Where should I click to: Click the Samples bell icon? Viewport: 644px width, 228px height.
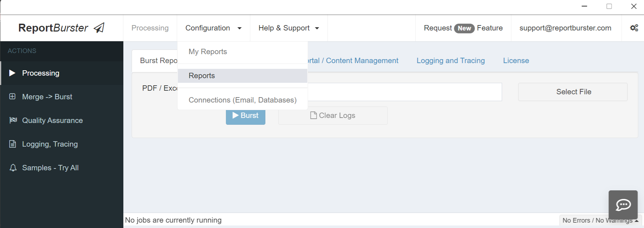13,168
